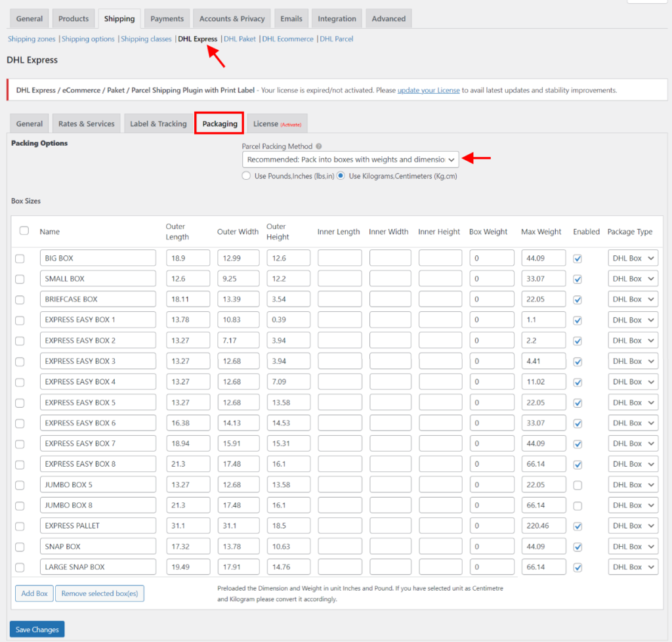672x642 pixels.
Task: Disable the BIG BOX enabled checkbox
Action: (x=577, y=258)
